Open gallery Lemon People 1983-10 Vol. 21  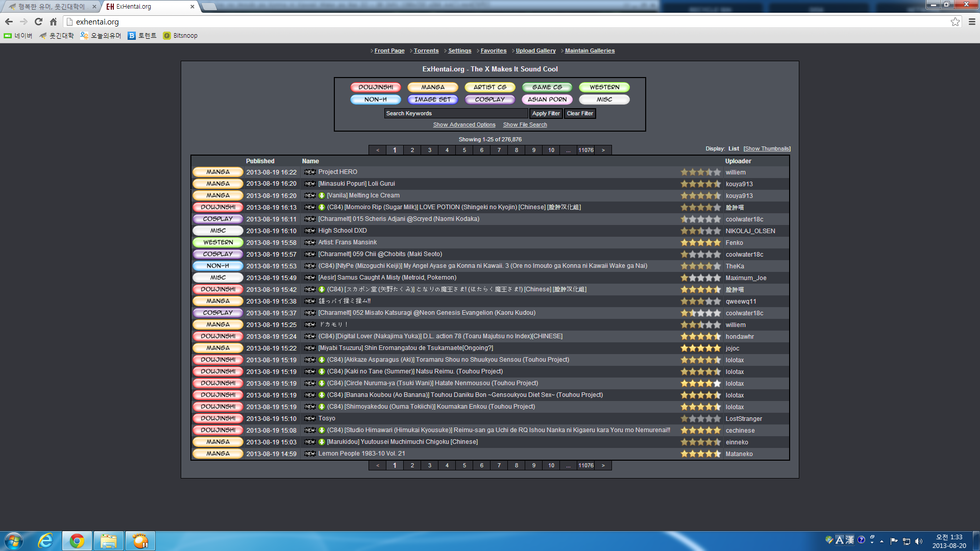tap(362, 454)
